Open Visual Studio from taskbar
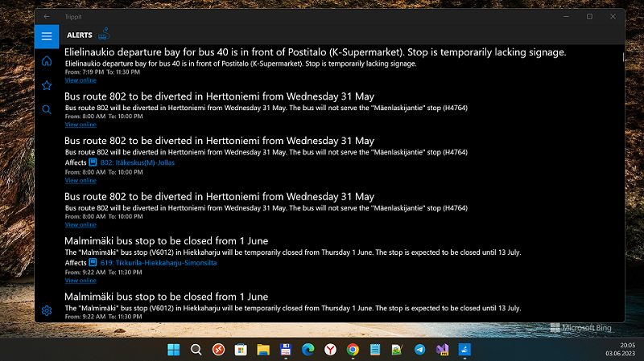This screenshot has width=644, height=361. coord(442,350)
